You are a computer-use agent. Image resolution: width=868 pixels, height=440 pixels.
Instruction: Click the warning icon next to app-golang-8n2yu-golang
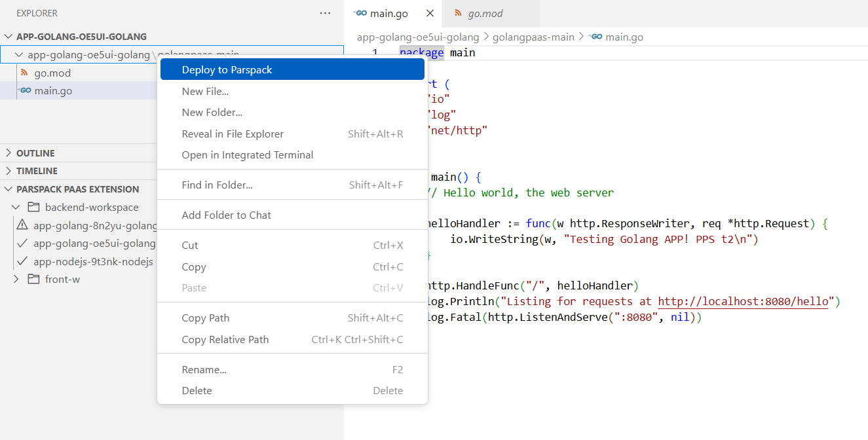click(x=22, y=225)
